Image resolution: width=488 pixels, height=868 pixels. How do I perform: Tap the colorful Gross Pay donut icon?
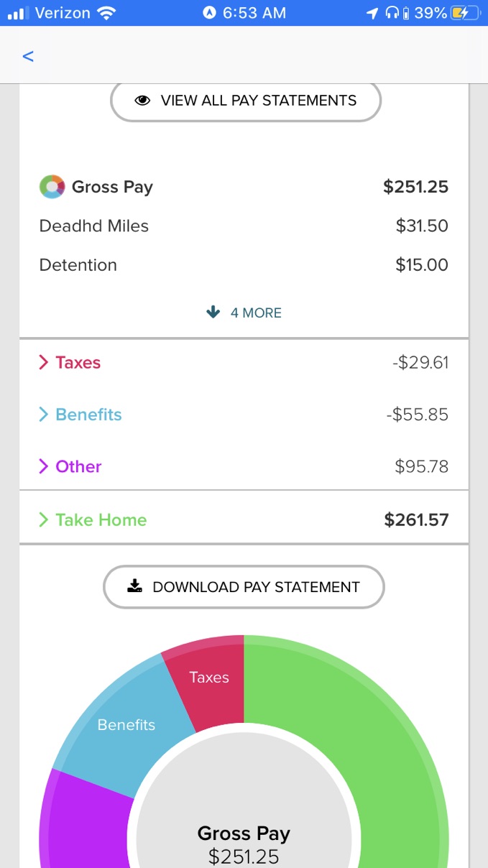pos(52,187)
